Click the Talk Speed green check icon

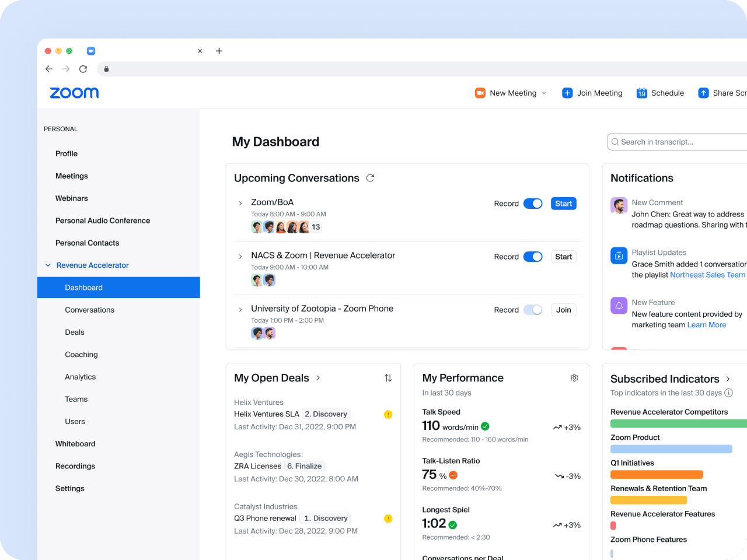(x=485, y=426)
